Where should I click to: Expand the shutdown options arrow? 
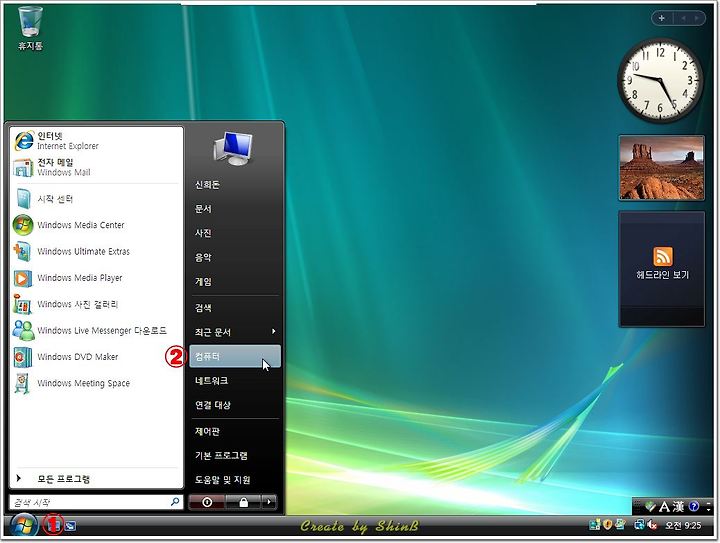269,502
